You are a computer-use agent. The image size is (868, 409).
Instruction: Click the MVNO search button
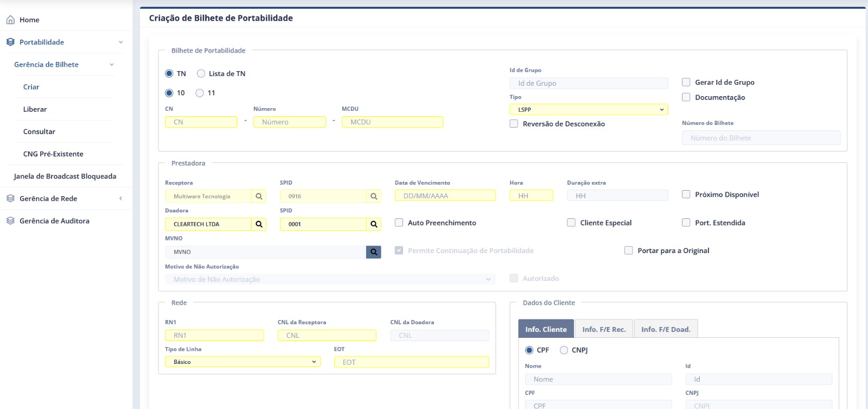(x=374, y=252)
